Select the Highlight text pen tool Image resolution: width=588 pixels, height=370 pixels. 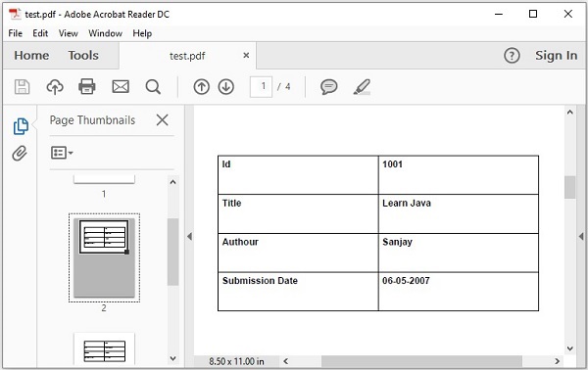(362, 87)
